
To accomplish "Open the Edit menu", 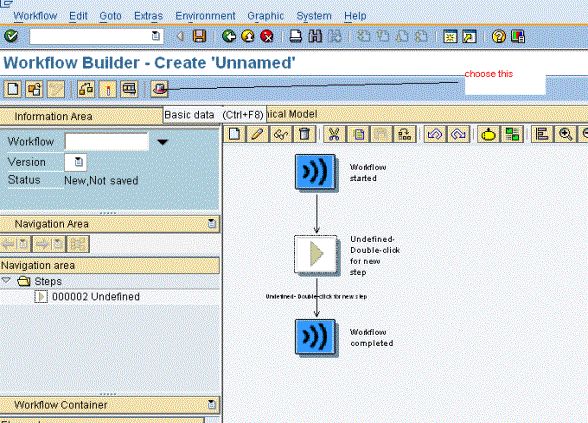I will pos(78,16).
